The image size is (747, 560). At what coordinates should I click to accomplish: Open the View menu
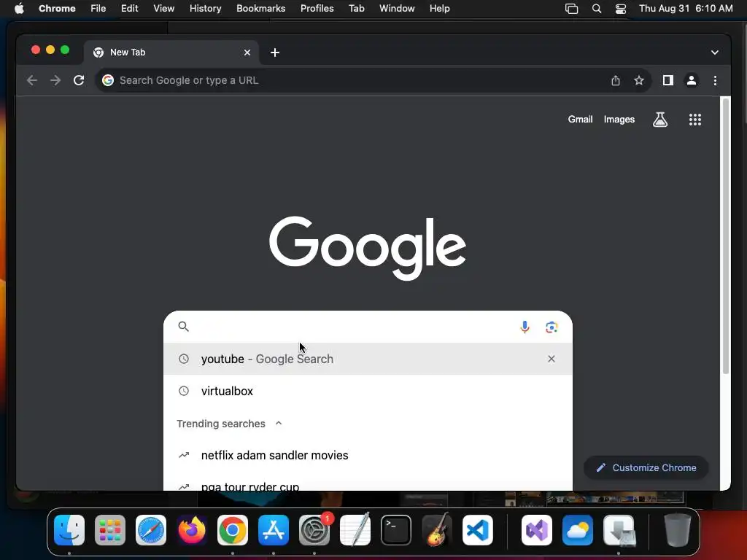click(x=163, y=8)
